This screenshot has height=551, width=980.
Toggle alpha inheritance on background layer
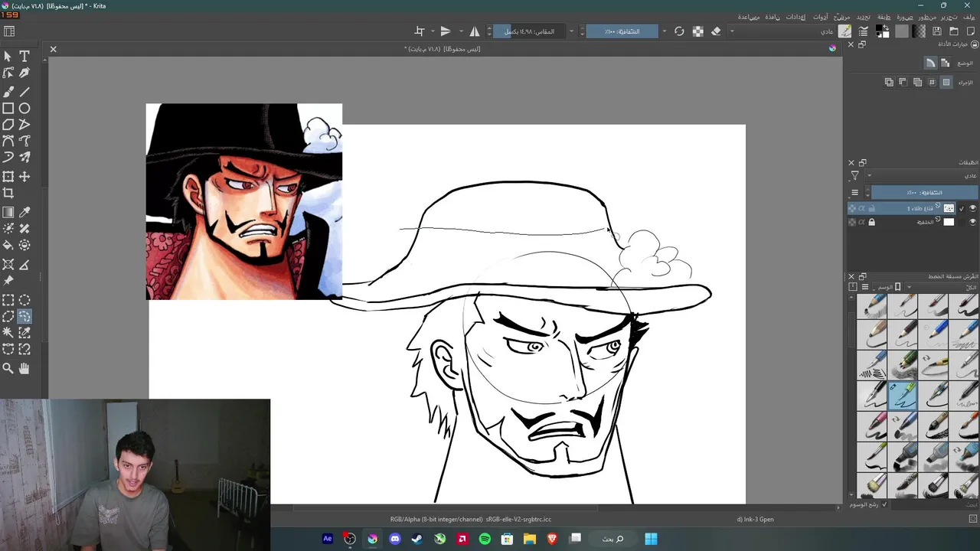(x=861, y=222)
